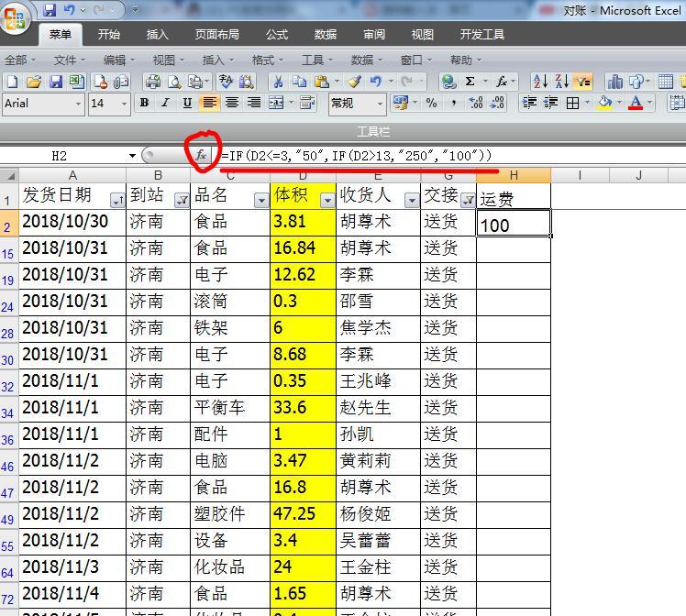The image size is (686, 616).
Task: Click the Office button logo
Action: point(15,18)
